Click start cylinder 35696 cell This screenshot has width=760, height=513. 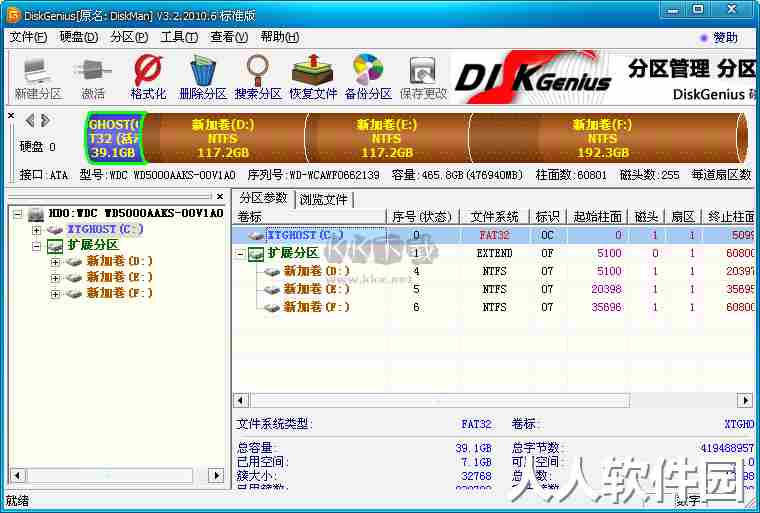(606, 307)
